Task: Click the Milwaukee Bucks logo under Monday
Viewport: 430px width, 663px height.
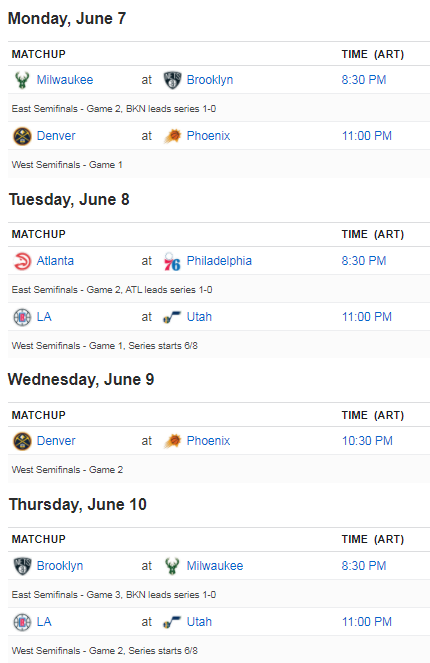Action: click(x=22, y=80)
